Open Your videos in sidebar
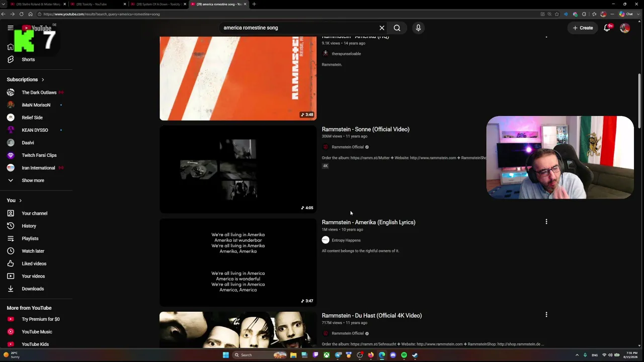The image size is (644, 362). pyautogui.click(x=33, y=276)
